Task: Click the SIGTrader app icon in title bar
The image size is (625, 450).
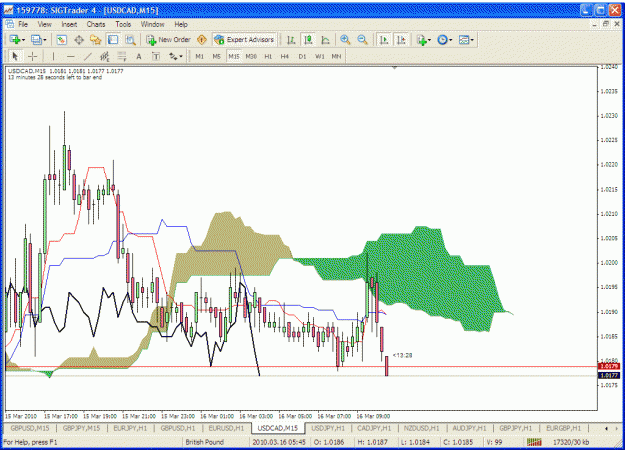Action: (x=9, y=10)
